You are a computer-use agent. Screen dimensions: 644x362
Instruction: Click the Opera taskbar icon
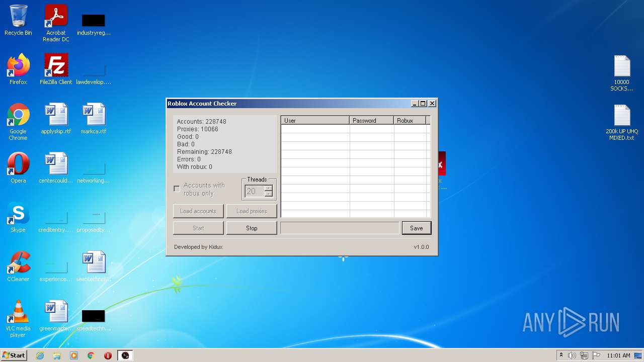(x=108, y=355)
